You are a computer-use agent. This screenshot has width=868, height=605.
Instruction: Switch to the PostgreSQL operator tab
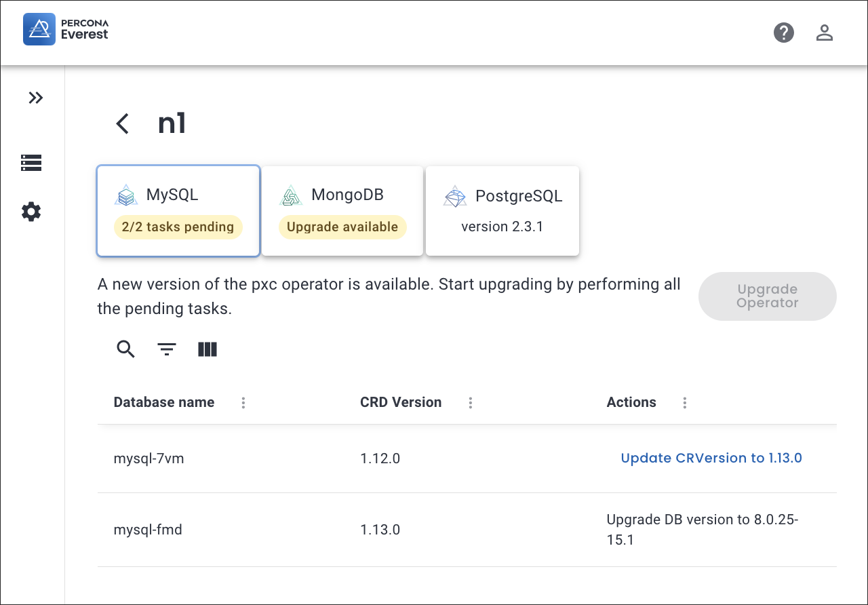[x=502, y=211]
